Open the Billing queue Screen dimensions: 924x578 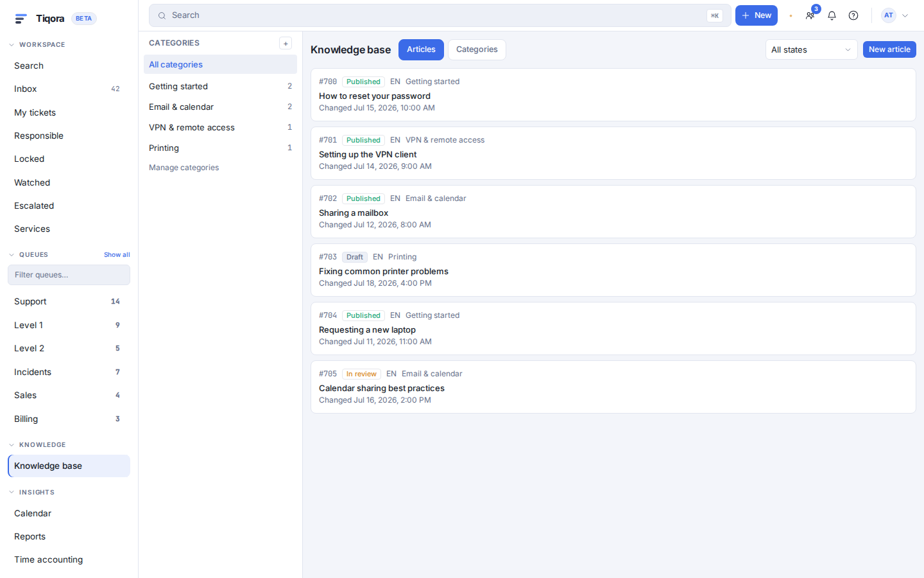pyautogui.click(x=69, y=419)
